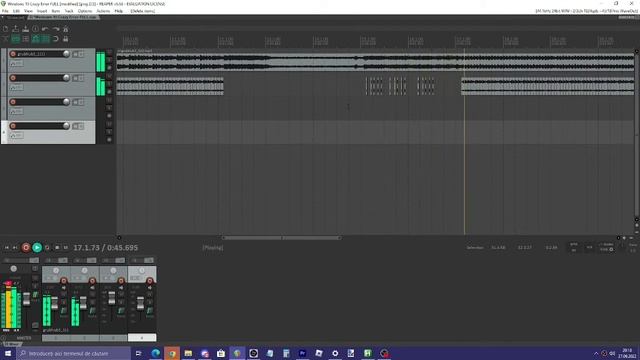
Task: Click the BPM tempo field
Action: pos(574,247)
